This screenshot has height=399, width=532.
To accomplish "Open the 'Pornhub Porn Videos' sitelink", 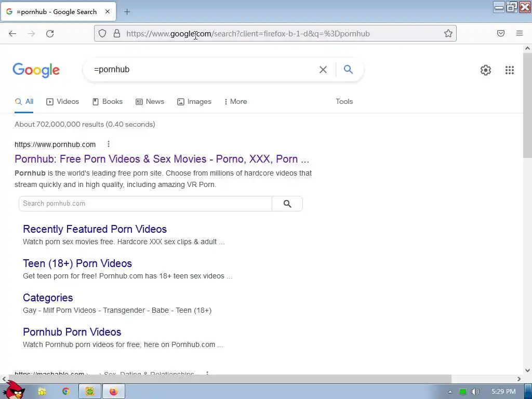I will (x=72, y=332).
